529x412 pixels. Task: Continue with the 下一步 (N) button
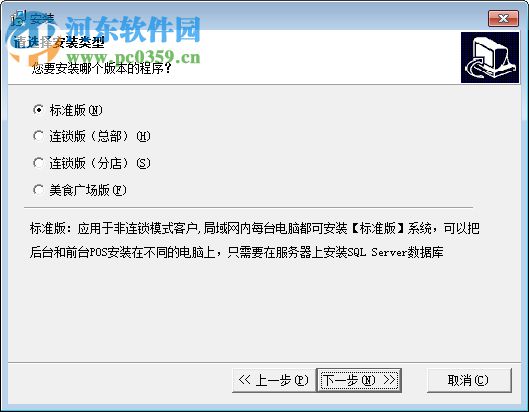pyautogui.click(x=359, y=380)
